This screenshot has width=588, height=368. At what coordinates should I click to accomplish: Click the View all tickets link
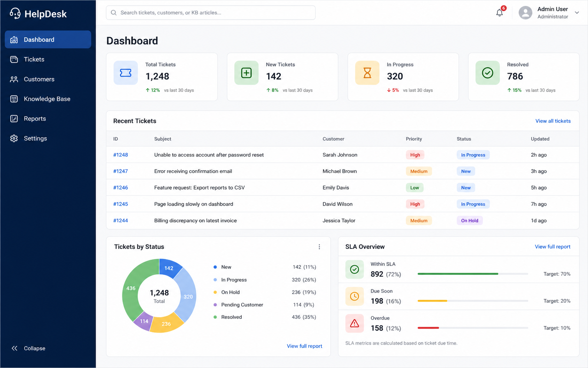click(x=553, y=121)
